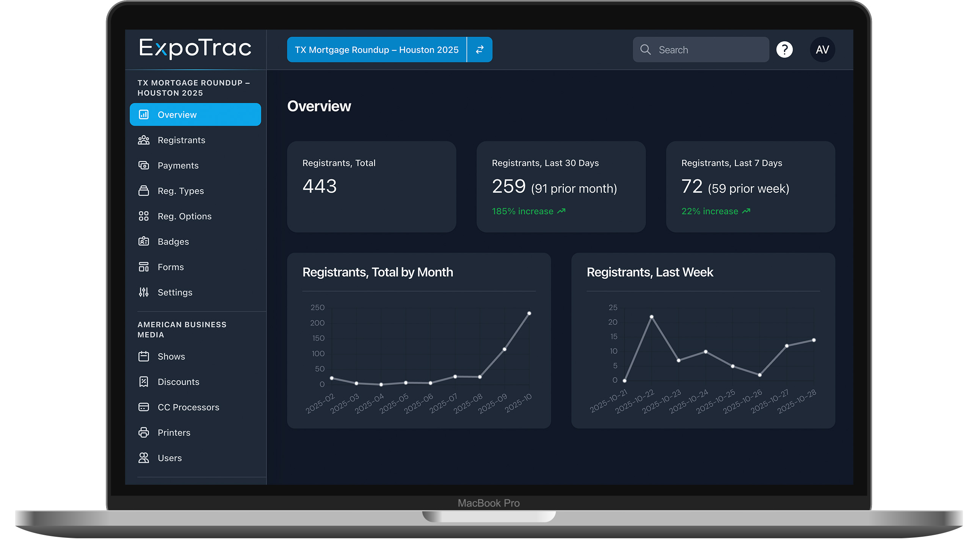Go to Reg. Types menu item

[181, 191]
